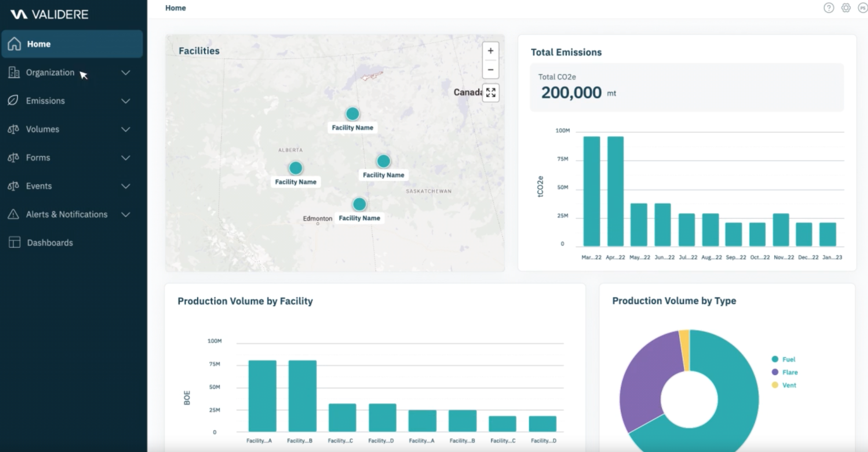
Task: Click the Edmonton city label on the map
Action: tap(318, 218)
